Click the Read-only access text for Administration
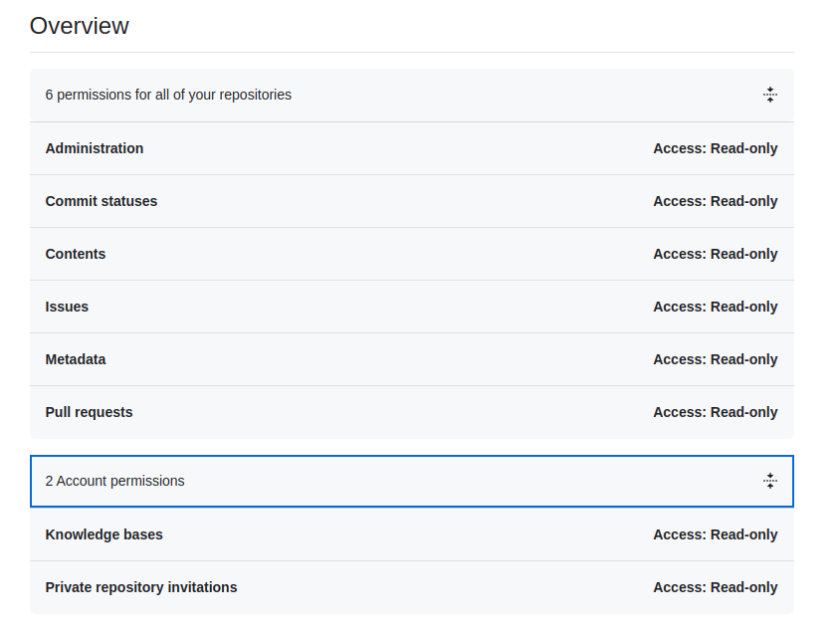Image resolution: width=840 pixels, height=632 pixels. click(x=715, y=148)
